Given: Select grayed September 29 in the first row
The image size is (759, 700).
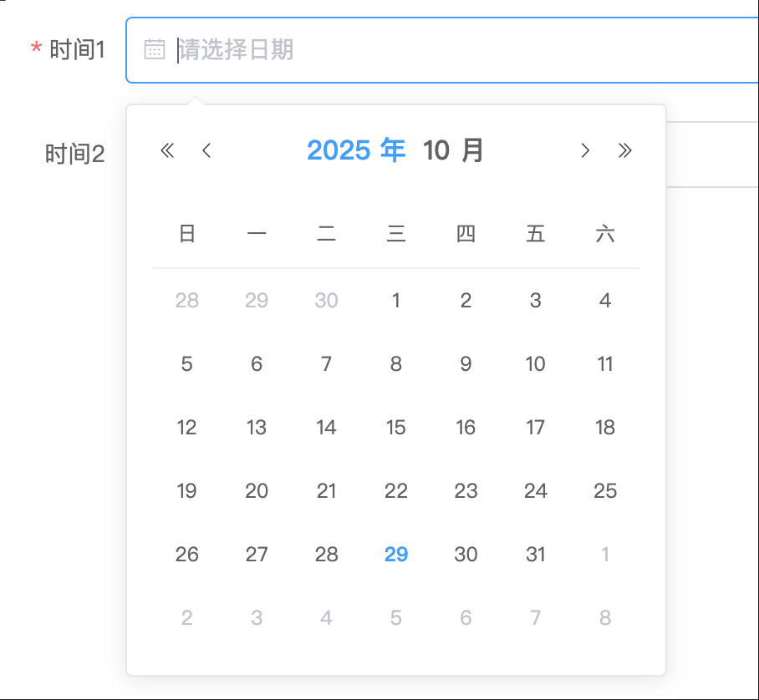Looking at the screenshot, I should (x=257, y=301).
